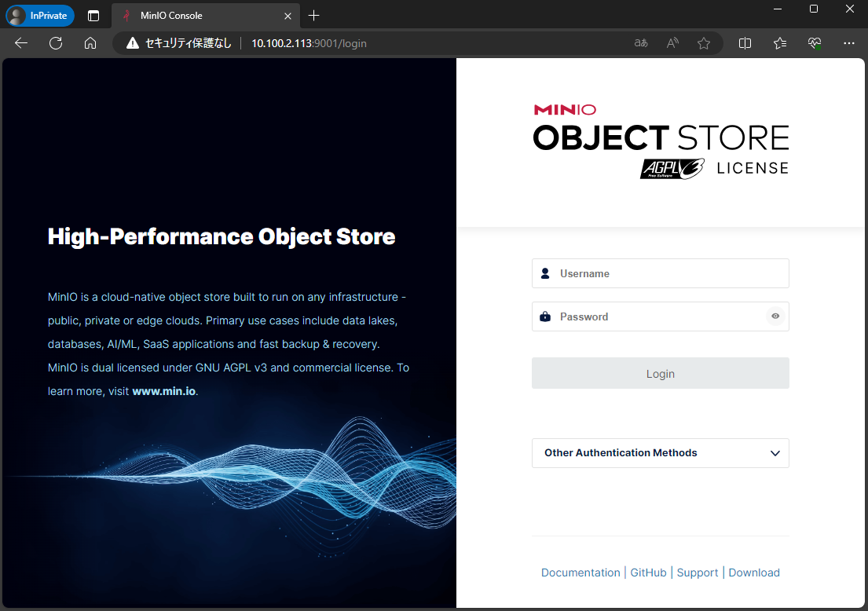Open the favorites list
The image size is (868, 611).
[780, 43]
